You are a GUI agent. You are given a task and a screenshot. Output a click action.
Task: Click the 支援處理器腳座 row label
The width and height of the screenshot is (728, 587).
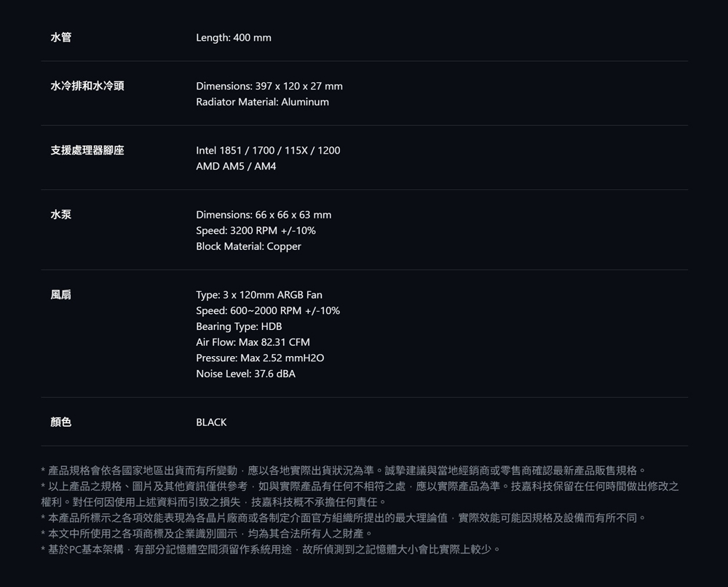click(x=87, y=151)
